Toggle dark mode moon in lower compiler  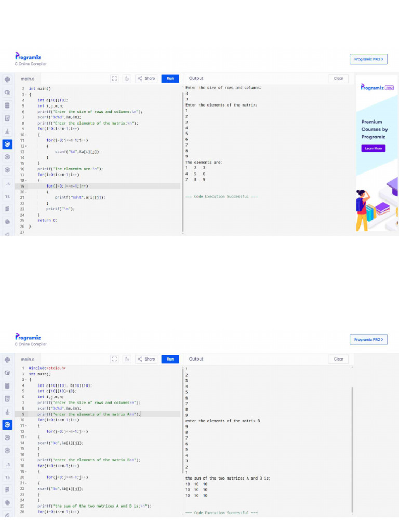pos(127,359)
